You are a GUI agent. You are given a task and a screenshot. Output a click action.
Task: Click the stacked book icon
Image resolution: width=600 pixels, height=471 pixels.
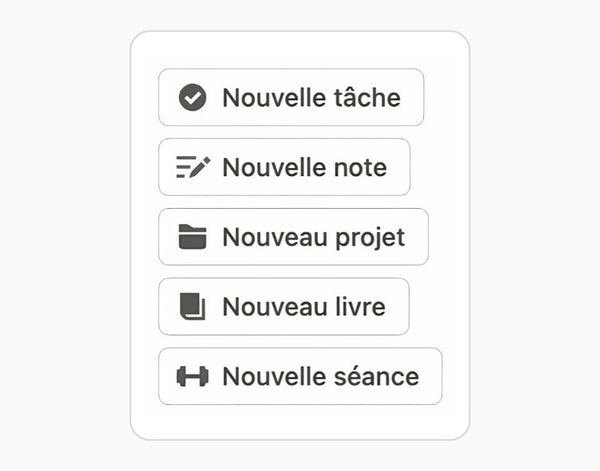[x=192, y=306]
